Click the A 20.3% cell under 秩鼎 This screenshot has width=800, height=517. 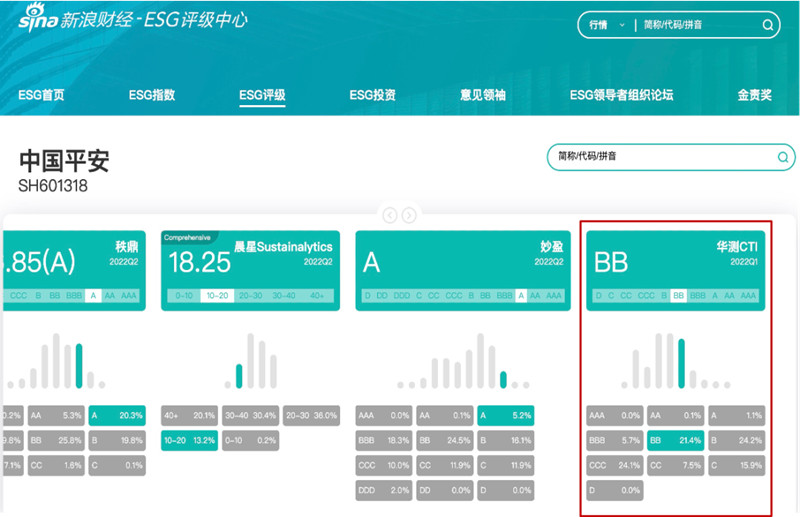tap(117, 415)
